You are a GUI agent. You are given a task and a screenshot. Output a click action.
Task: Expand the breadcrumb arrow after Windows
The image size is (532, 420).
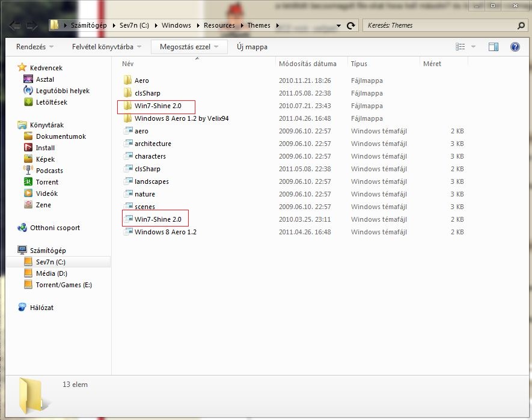point(198,25)
